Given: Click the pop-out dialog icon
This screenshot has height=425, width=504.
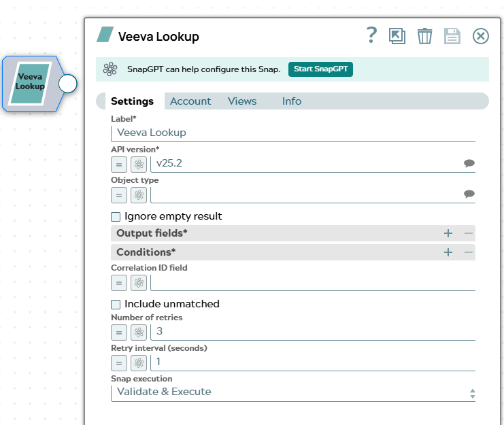Looking at the screenshot, I should click(x=397, y=35).
